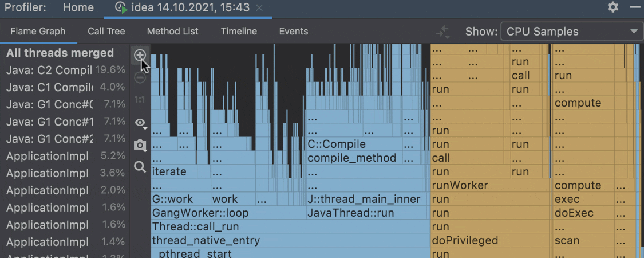This screenshot has height=258, width=644.
Task: Click the _pthread_start frame
Action: (x=290, y=253)
